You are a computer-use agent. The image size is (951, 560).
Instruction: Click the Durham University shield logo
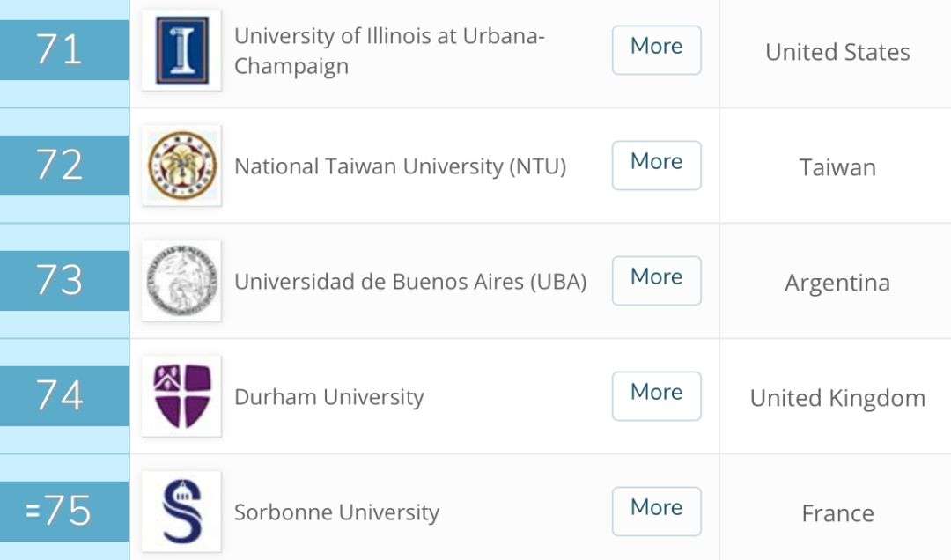pos(181,396)
